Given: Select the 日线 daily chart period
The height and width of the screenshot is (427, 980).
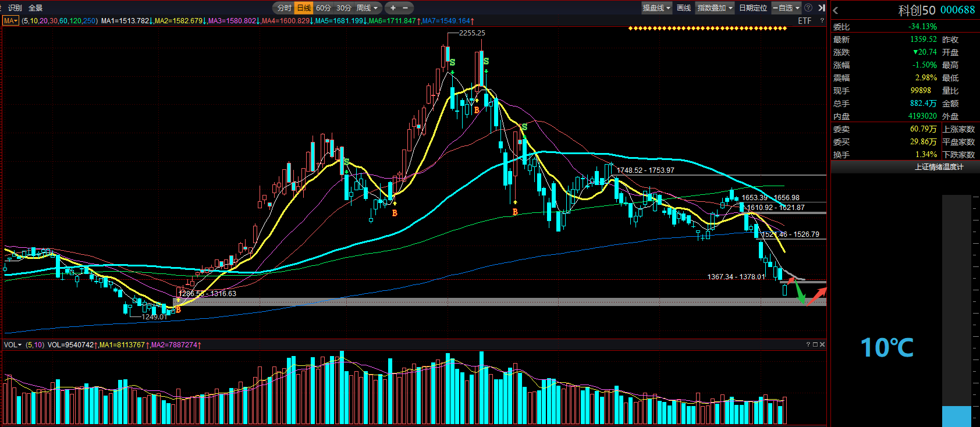Looking at the screenshot, I should point(304,8).
